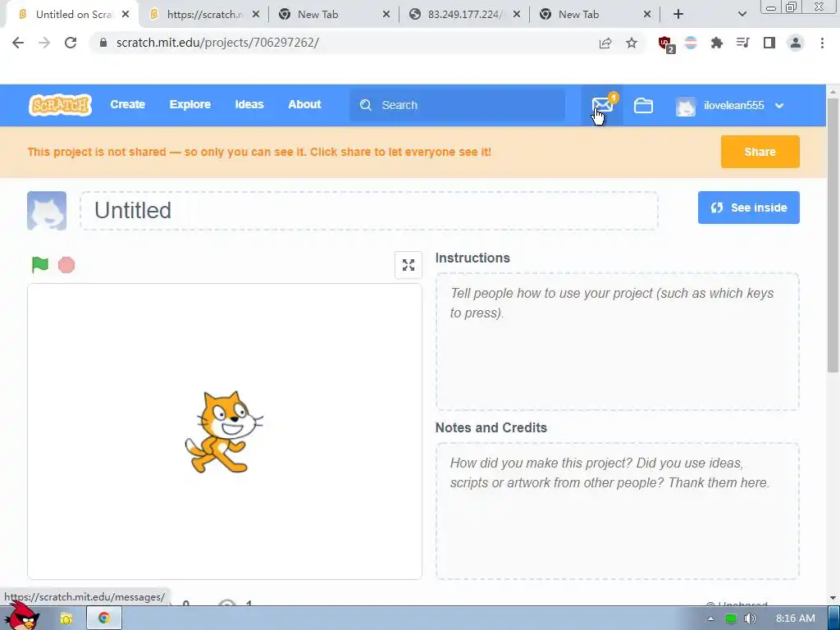
Task: Open the media controls icon
Action: (x=742, y=43)
